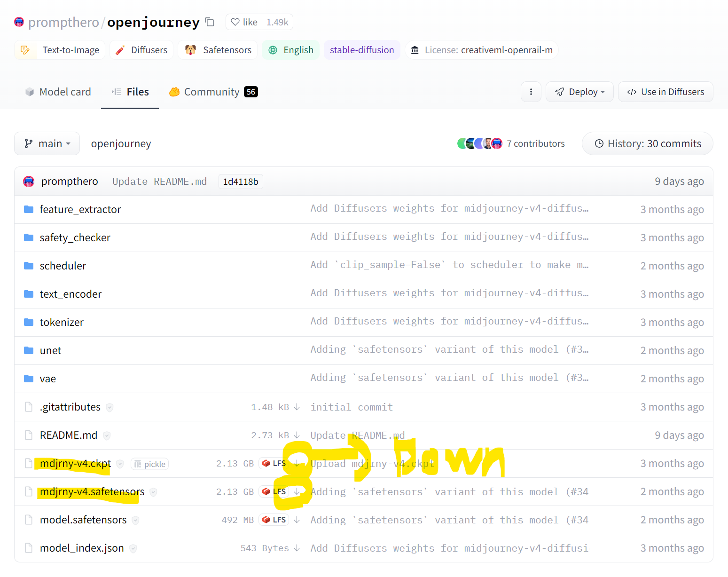Open commit hash 1d4118b
This screenshot has width=728, height=577.
241,182
